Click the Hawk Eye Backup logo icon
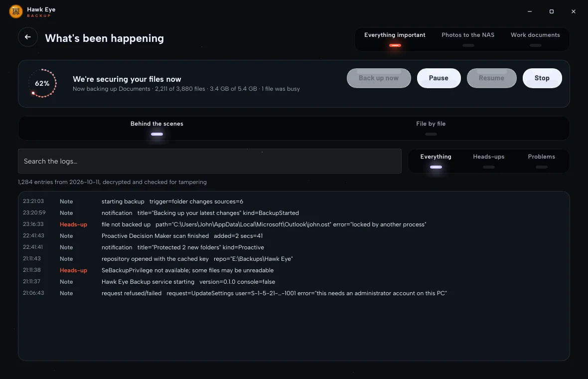The image size is (588, 379). (x=16, y=11)
